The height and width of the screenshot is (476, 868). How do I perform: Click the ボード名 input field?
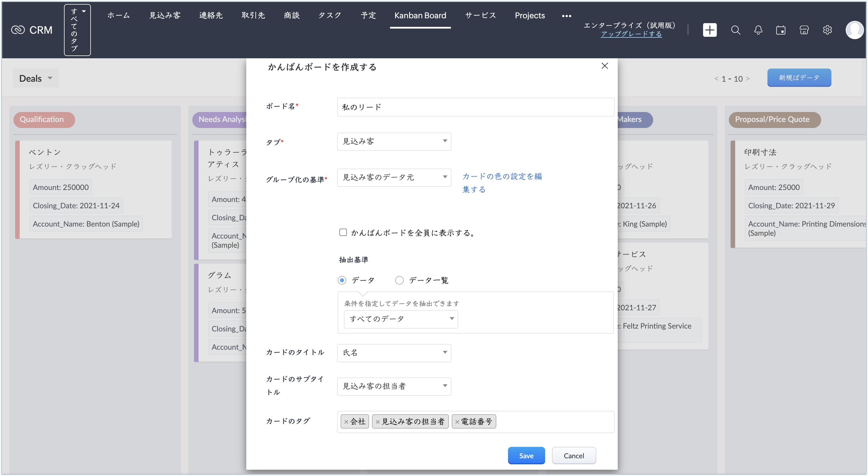475,107
